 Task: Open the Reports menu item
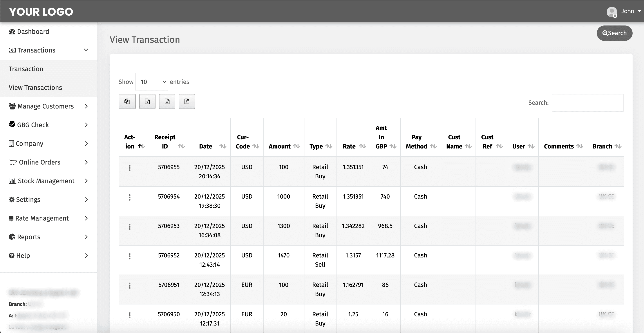(28, 237)
